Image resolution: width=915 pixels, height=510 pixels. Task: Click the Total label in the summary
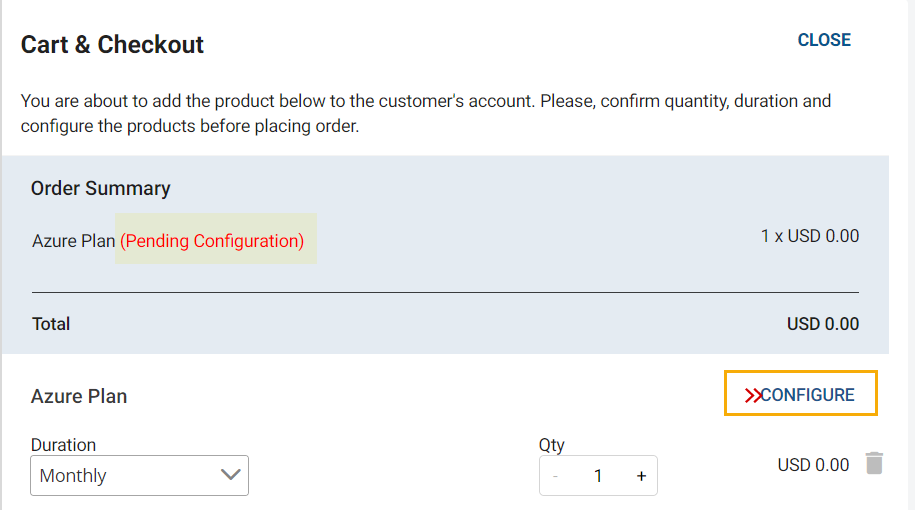tap(51, 324)
